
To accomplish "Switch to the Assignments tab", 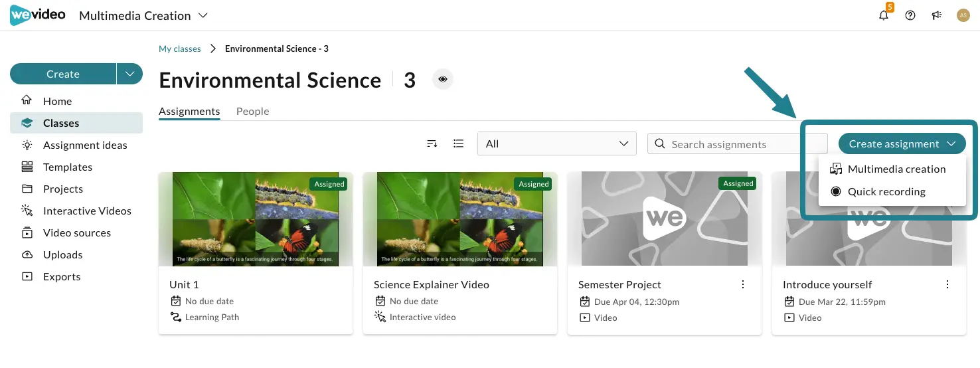I will coord(189,111).
